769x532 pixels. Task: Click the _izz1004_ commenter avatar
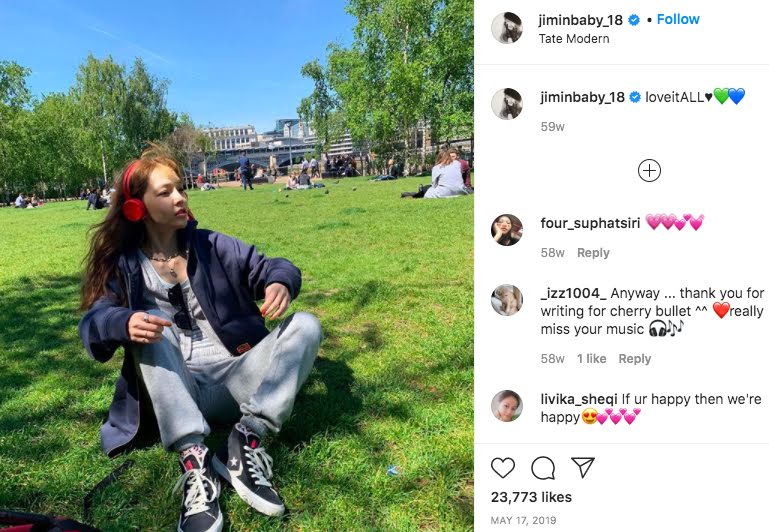[x=507, y=300]
